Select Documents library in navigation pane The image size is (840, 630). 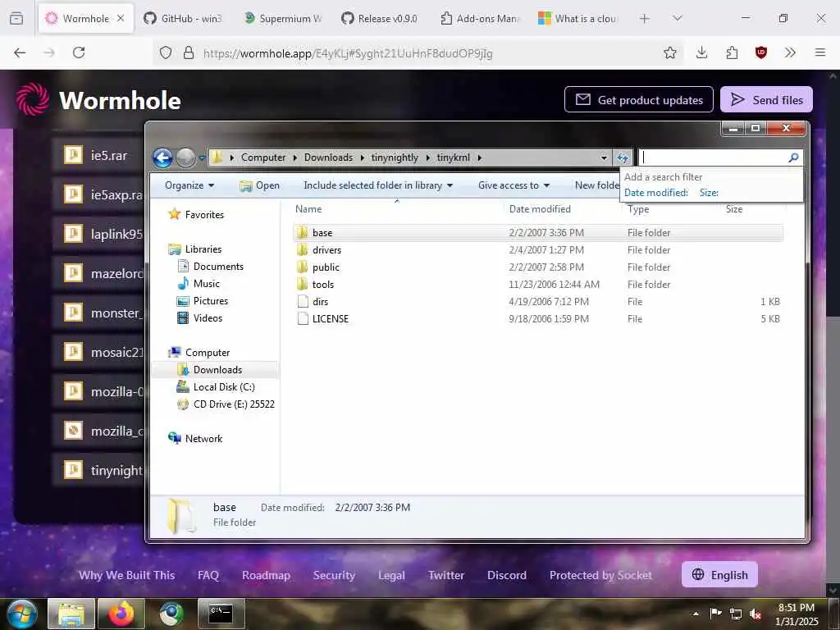tap(218, 267)
